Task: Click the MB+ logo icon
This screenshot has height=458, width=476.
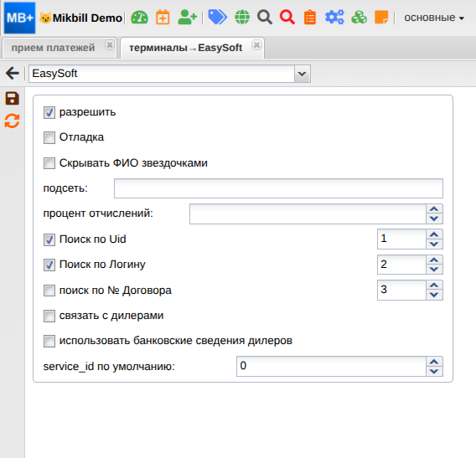Action: [20, 18]
